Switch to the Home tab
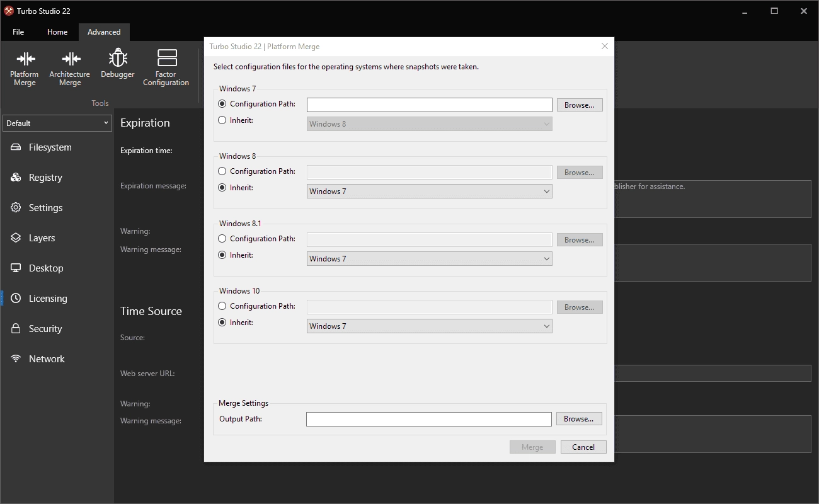Image resolution: width=819 pixels, height=504 pixels. [57, 32]
